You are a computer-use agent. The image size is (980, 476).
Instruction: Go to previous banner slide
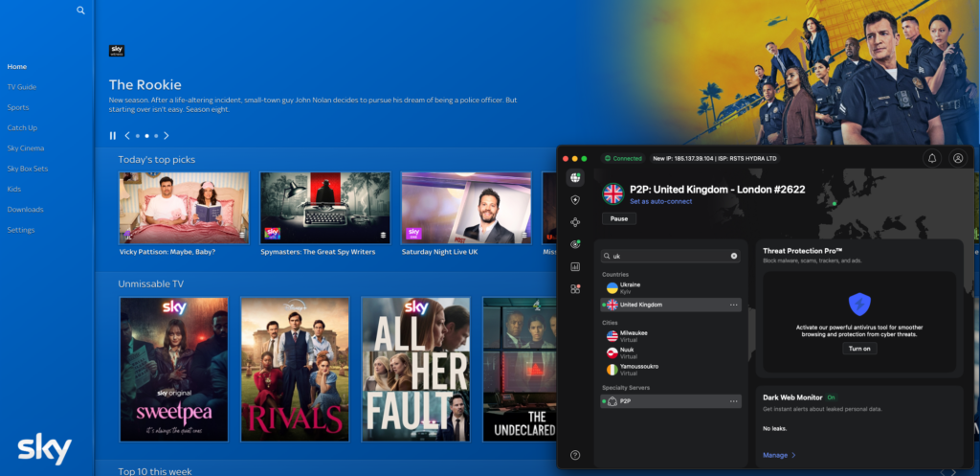point(127,136)
